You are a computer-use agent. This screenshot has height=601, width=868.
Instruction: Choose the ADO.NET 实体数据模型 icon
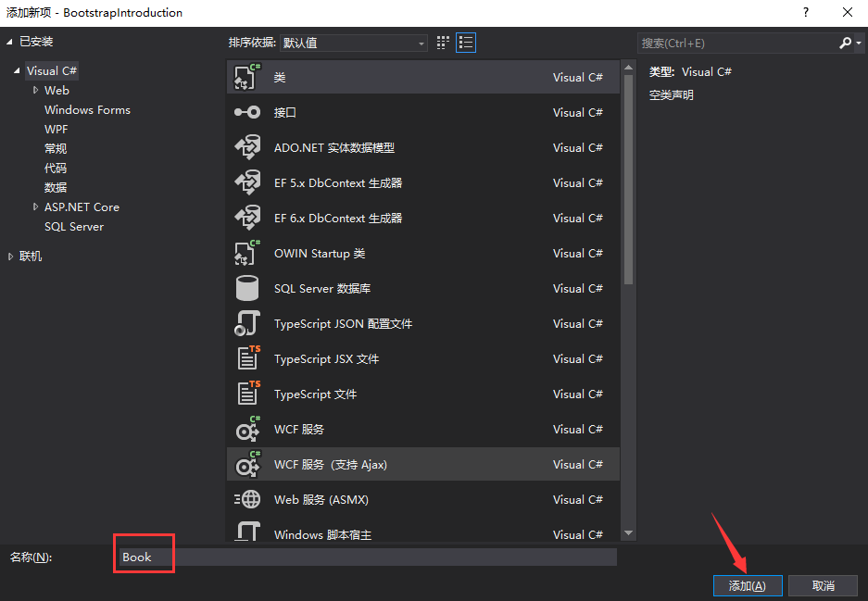[x=247, y=148]
